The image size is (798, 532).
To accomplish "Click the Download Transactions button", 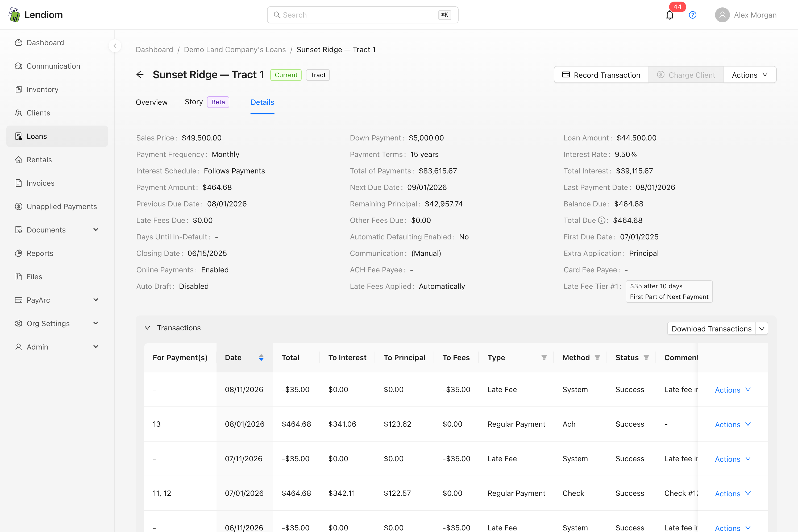I will 712,329.
